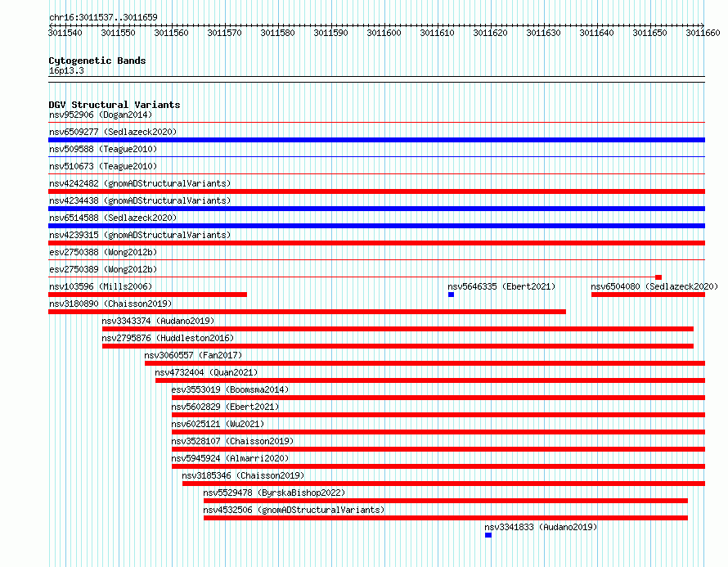The width and height of the screenshot is (728, 567).
Task: Click nsv5646335 (Ebert2021) label
Action: pos(501,286)
